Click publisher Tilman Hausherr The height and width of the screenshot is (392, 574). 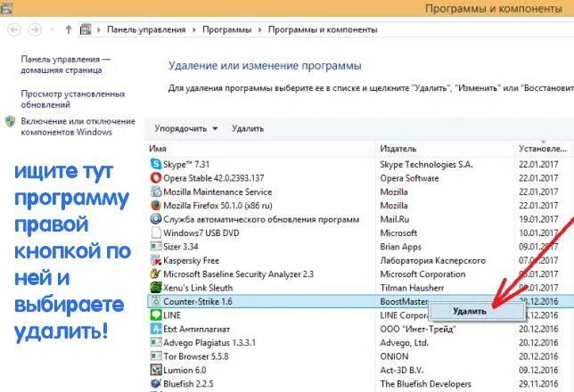pyautogui.click(x=412, y=288)
